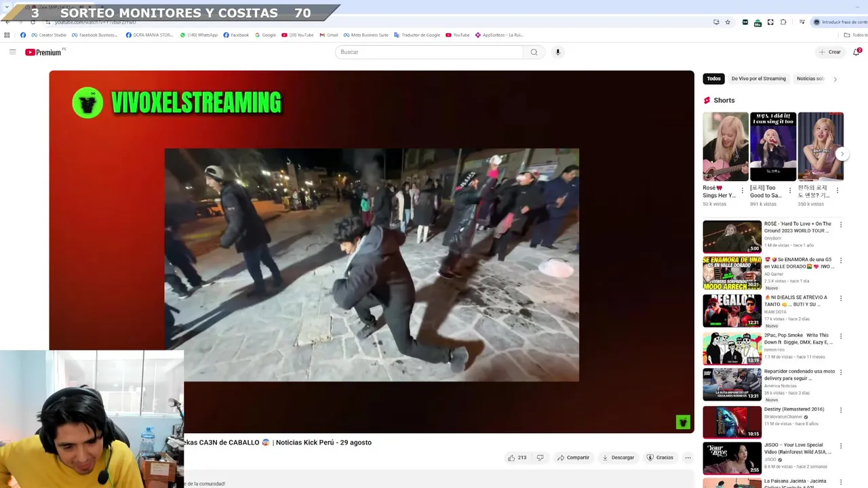Open Repartidor condenado video

732,384
